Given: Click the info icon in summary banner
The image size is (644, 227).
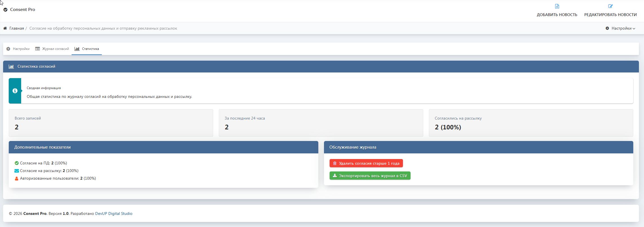Looking at the screenshot, I should click(15, 91).
